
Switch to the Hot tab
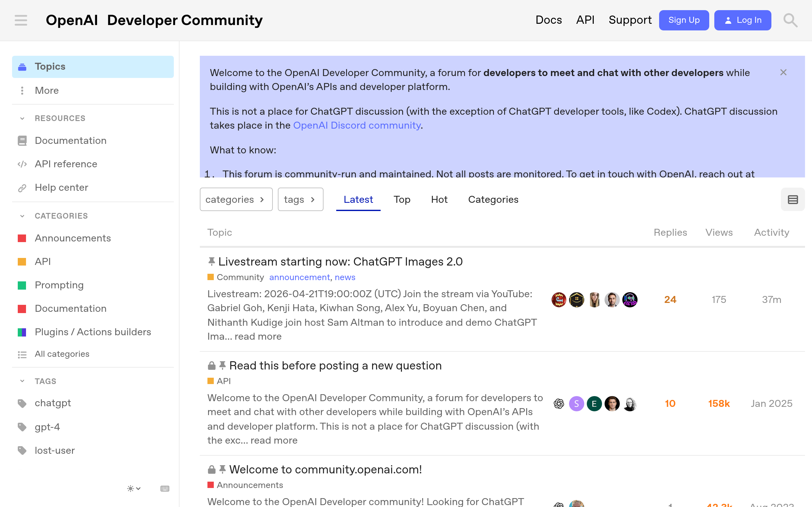[x=439, y=200]
